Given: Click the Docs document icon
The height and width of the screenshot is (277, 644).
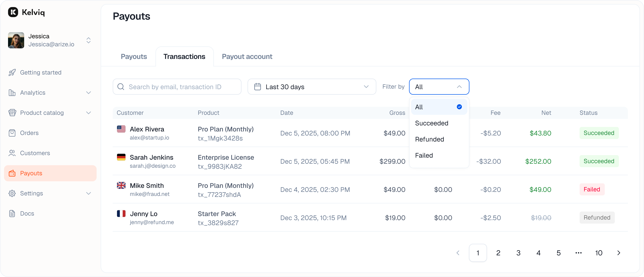Looking at the screenshot, I should pos(12,213).
